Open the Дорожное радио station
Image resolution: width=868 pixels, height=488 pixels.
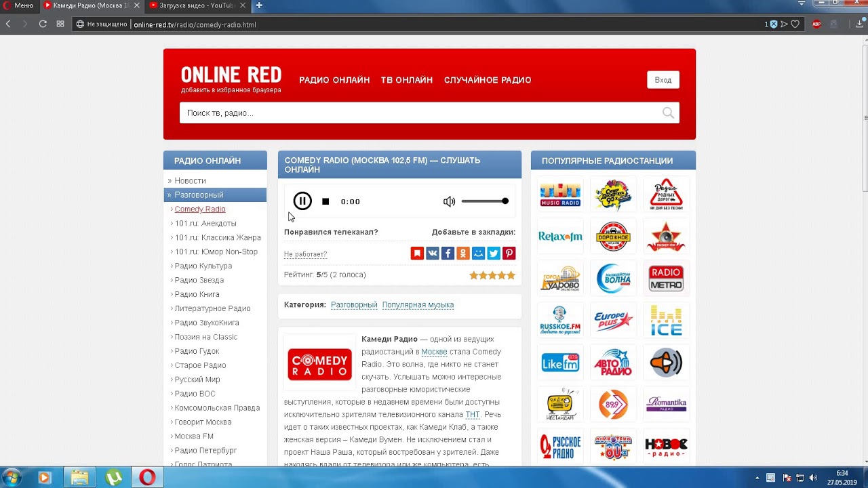click(x=613, y=237)
